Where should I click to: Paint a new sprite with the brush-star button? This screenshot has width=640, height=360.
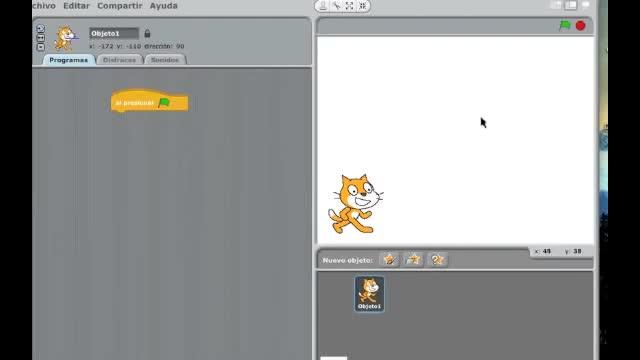[x=389, y=260]
